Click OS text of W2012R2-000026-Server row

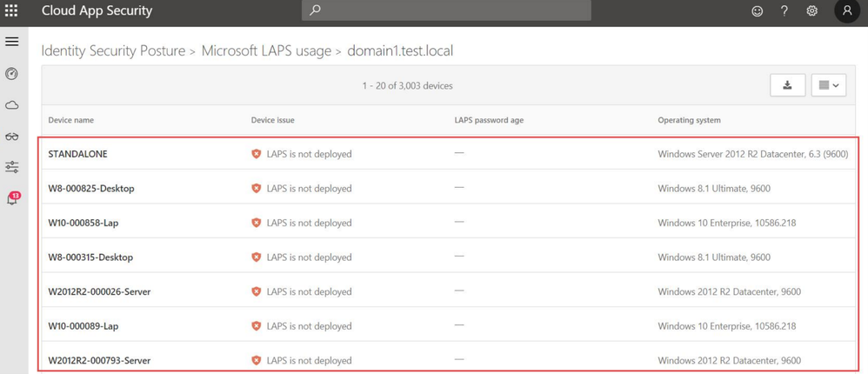pos(729,291)
